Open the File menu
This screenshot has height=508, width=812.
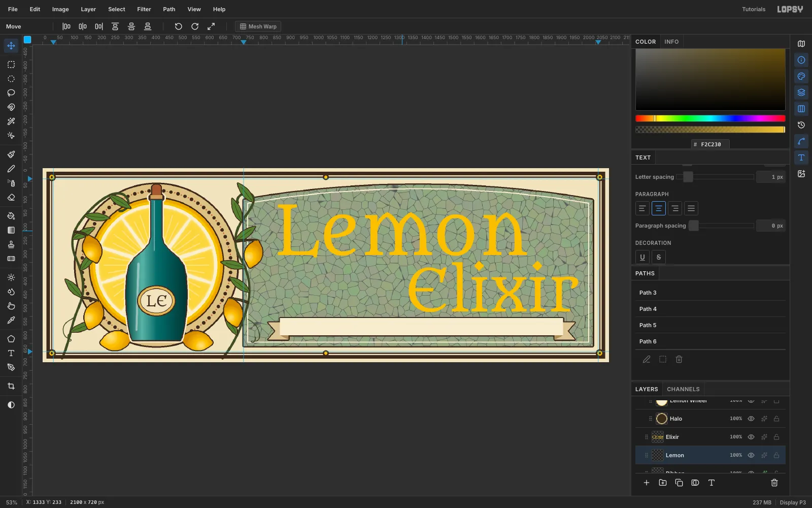[x=13, y=9]
